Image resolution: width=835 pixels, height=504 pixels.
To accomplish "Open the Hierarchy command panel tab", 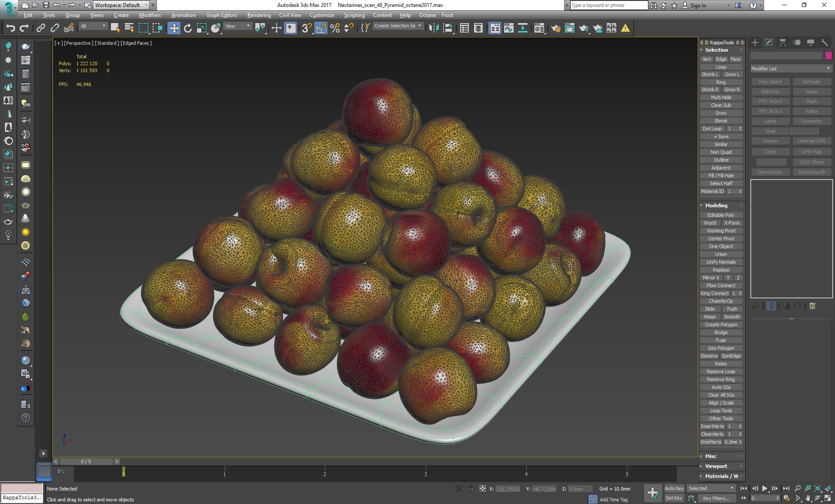I will point(783,42).
